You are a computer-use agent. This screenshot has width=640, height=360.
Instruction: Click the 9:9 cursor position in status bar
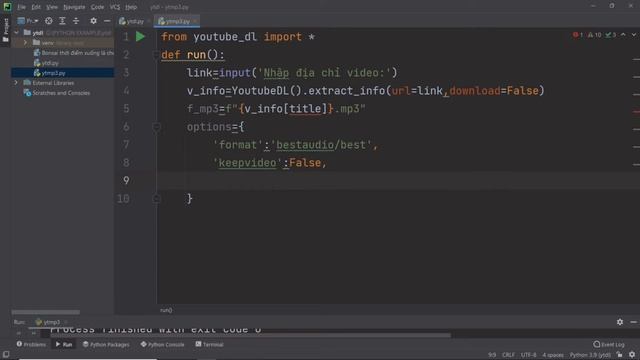pos(492,355)
